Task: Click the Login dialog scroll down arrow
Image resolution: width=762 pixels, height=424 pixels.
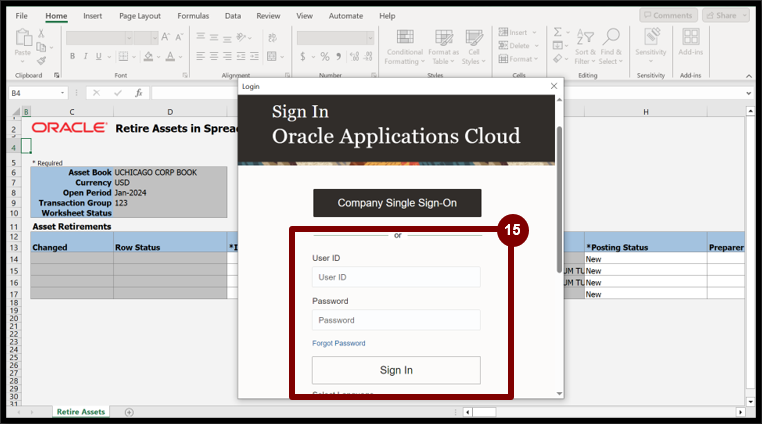Action: point(559,393)
